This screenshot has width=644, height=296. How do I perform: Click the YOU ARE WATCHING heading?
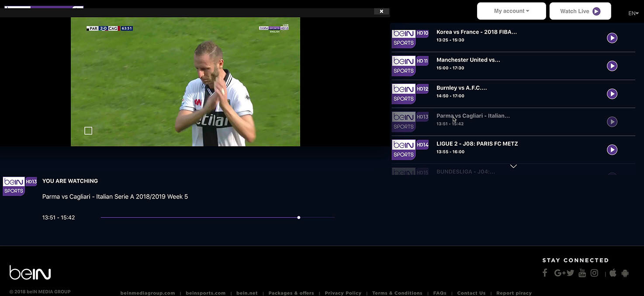70,181
